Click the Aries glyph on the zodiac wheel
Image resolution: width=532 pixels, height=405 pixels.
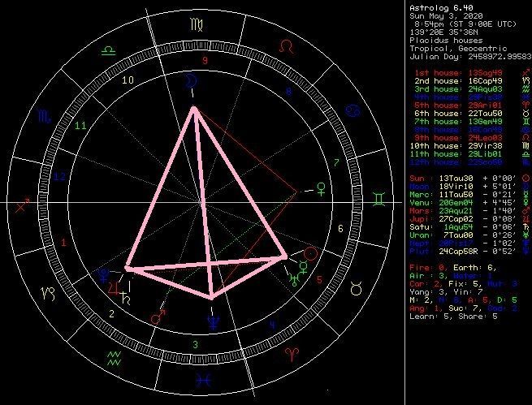291,354
